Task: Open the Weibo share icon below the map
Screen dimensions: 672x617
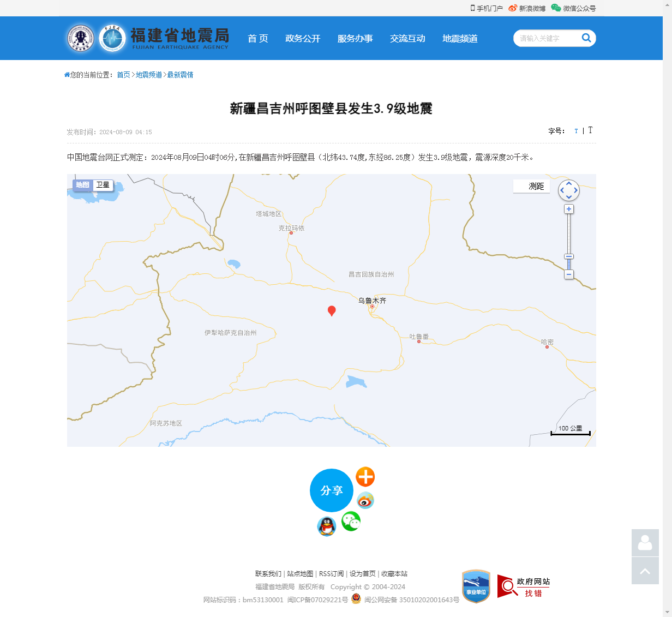Action: point(365,500)
